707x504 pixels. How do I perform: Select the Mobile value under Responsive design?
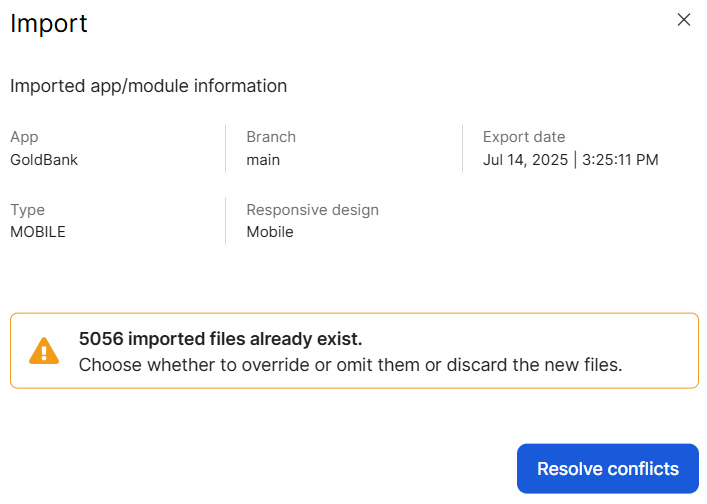pyautogui.click(x=270, y=232)
